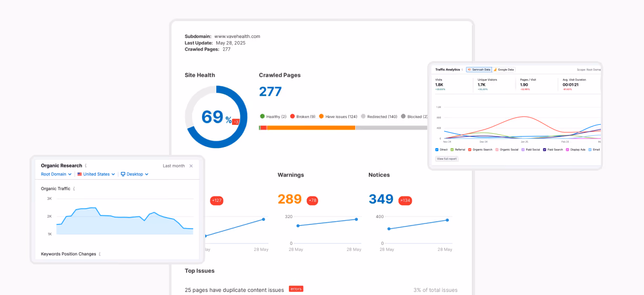Click the Notices count 349
This screenshot has height=295, width=644.
[x=381, y=199]
